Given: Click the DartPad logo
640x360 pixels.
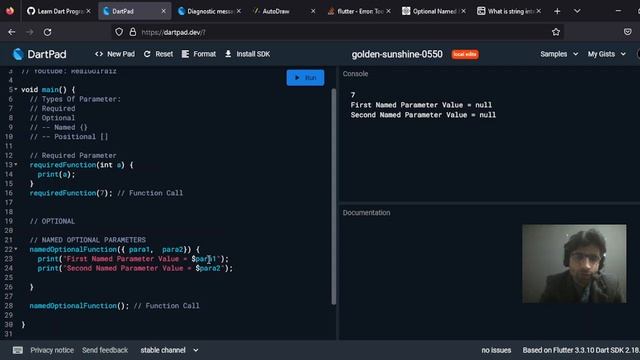Looking at the screenshot, I should tap(39, 54).
